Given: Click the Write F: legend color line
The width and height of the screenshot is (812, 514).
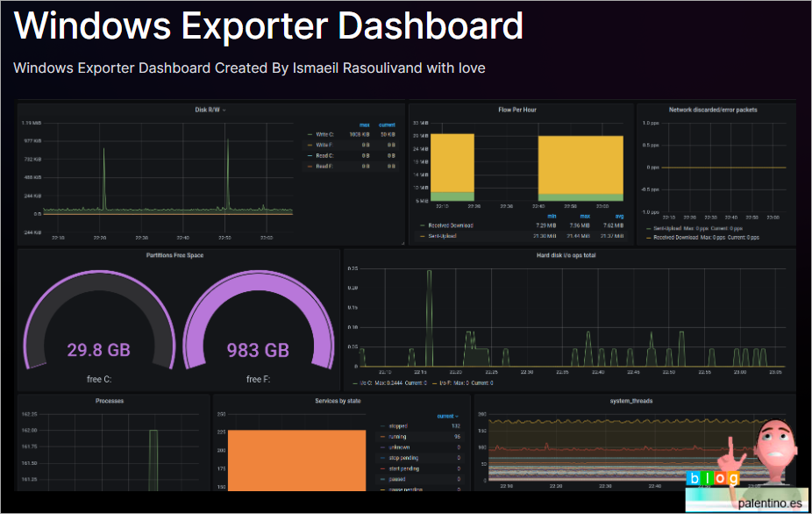Looking at the screenshot, I should coord(310,145).
